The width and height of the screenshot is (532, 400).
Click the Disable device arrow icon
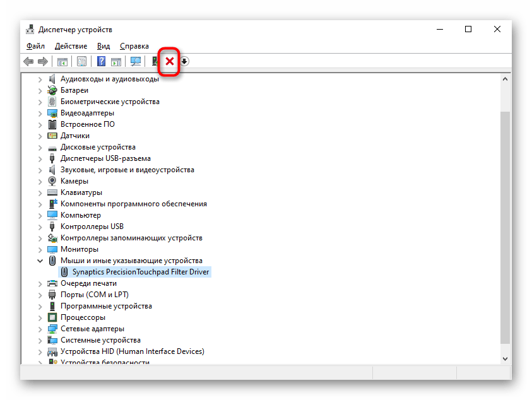pos(184,61)
